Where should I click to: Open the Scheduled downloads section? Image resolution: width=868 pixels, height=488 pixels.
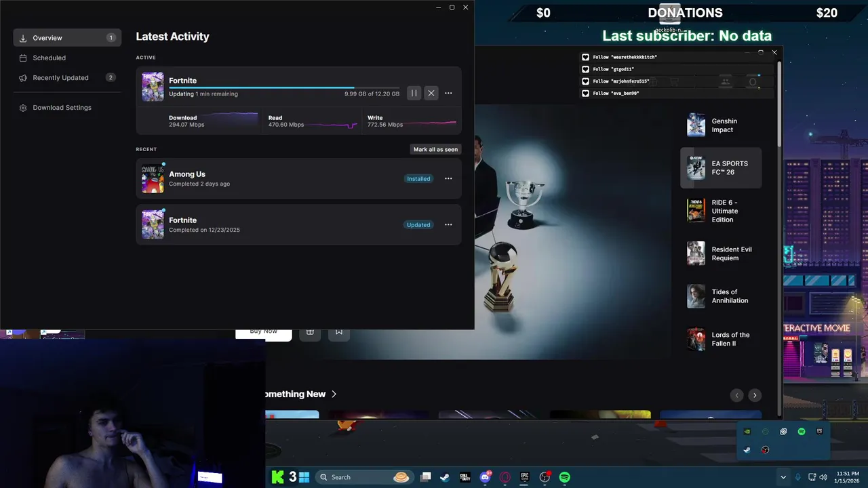pyautogui.click(x=67, y=58)
